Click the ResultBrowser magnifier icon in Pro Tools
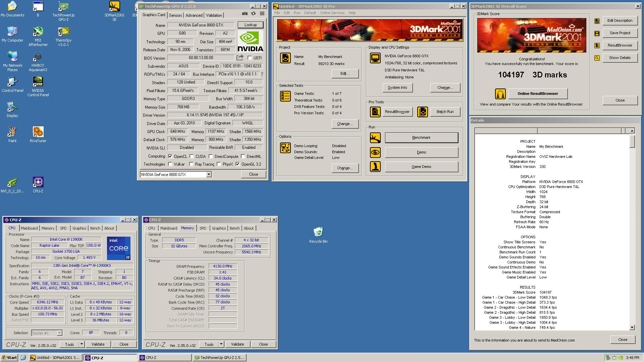This screenshot has width=644, height=362. [x=375, y=112]
